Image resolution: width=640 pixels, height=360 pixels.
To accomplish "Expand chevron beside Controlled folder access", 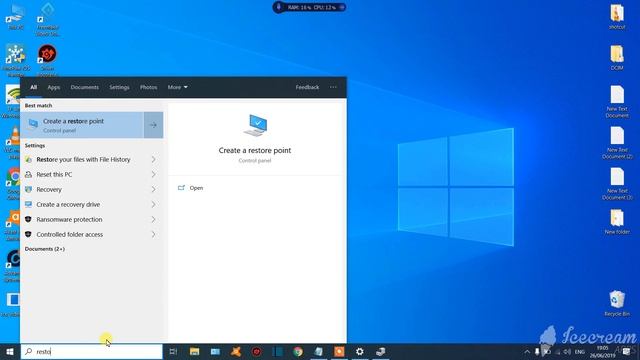I will pos(153,235).
